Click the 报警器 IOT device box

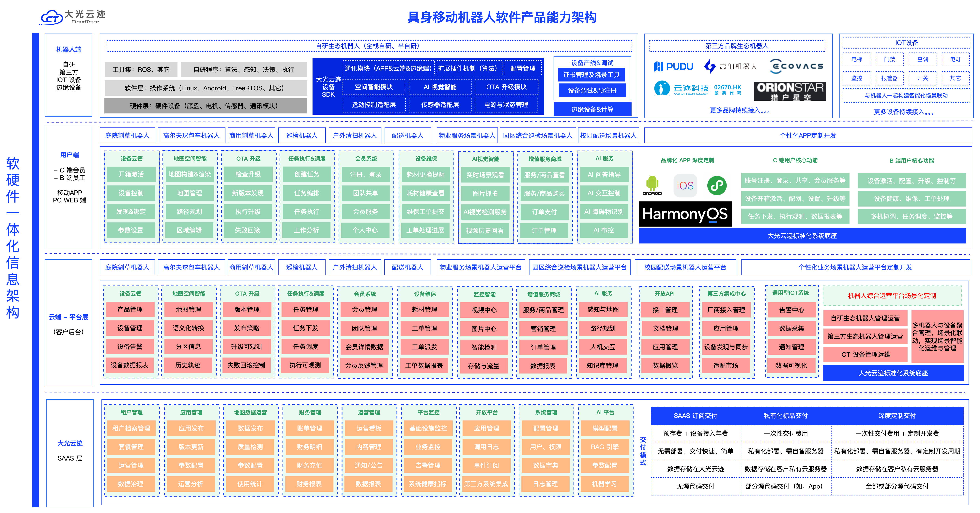(889, 78)
